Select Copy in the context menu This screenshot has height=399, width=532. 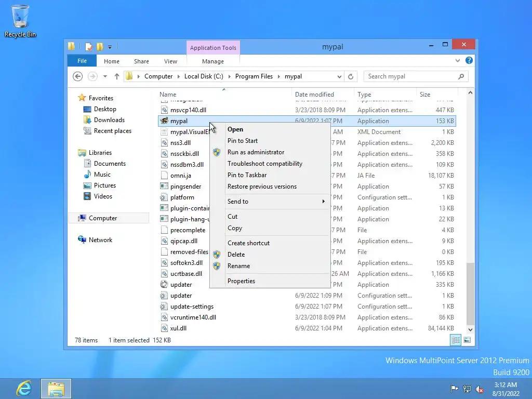coord(270,229)
